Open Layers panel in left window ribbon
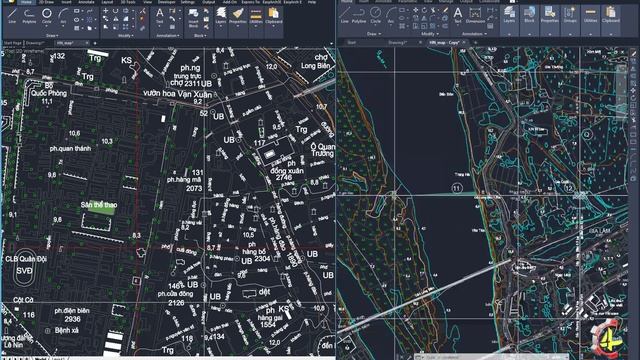This screenshot has height=360, width=640. tap(221, 16)
